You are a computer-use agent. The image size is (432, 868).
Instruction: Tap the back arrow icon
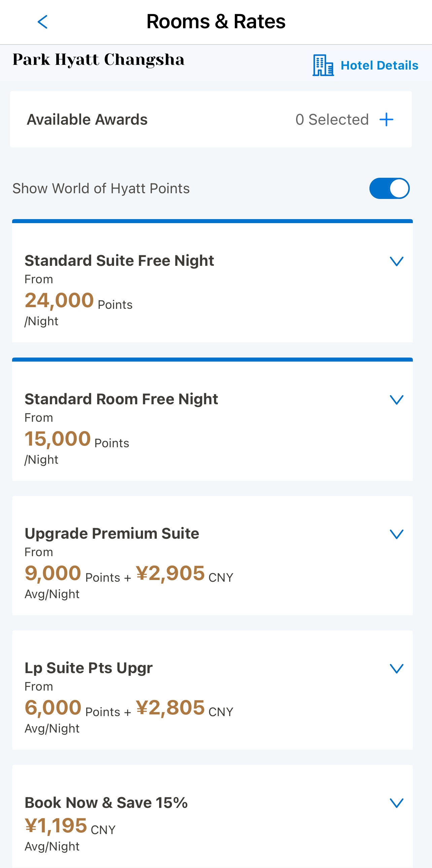42,22
